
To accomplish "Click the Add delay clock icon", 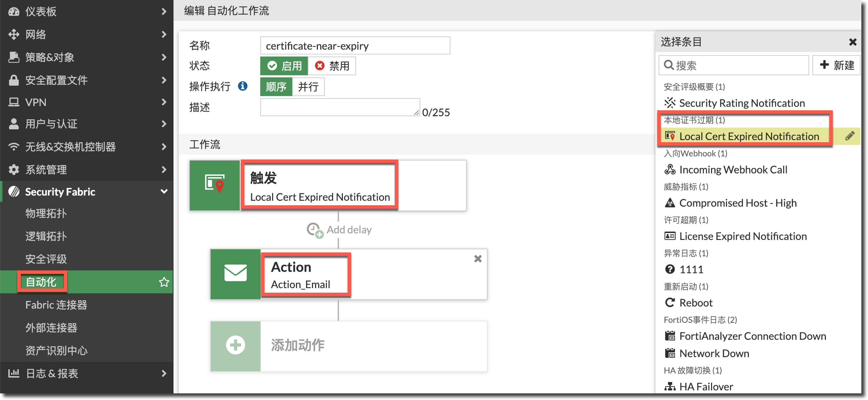I will pyautogui.click(x=314, y=230).
